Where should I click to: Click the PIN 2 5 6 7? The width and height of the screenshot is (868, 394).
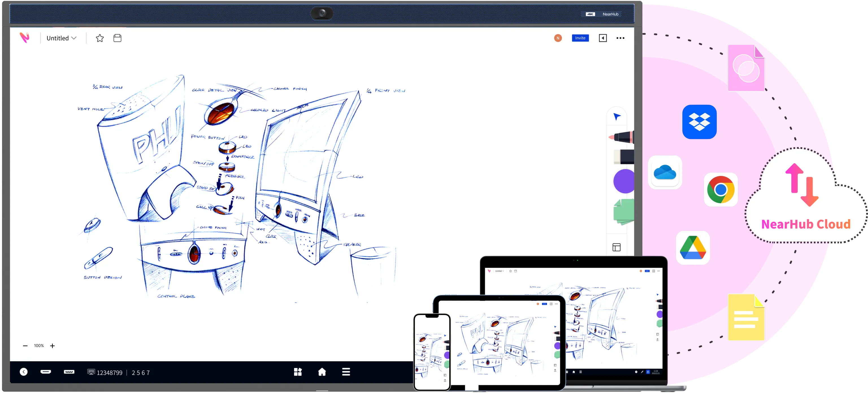141,373
